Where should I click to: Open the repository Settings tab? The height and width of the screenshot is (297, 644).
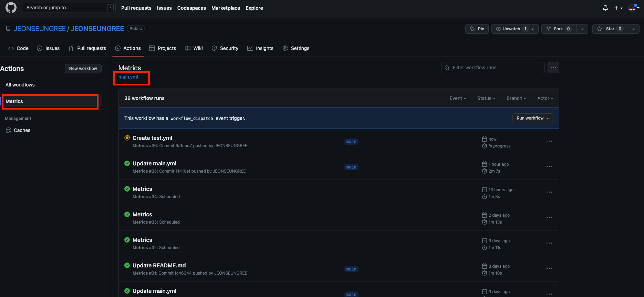(296, 48)
